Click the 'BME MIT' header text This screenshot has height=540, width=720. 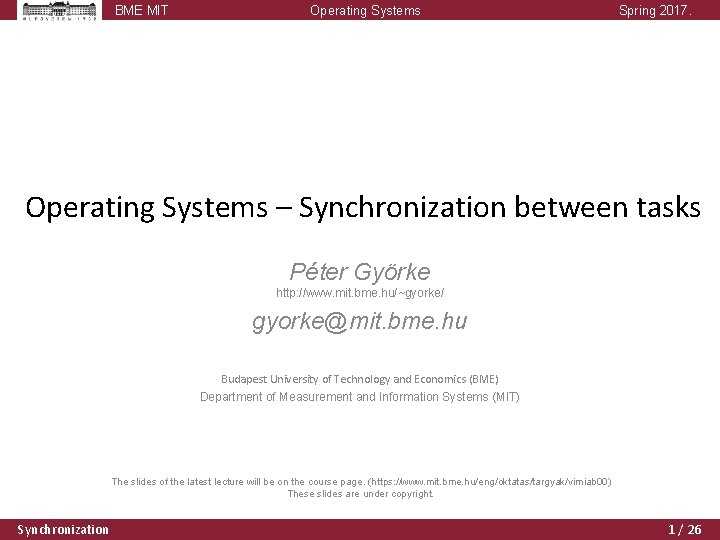[x=141, y=10]
